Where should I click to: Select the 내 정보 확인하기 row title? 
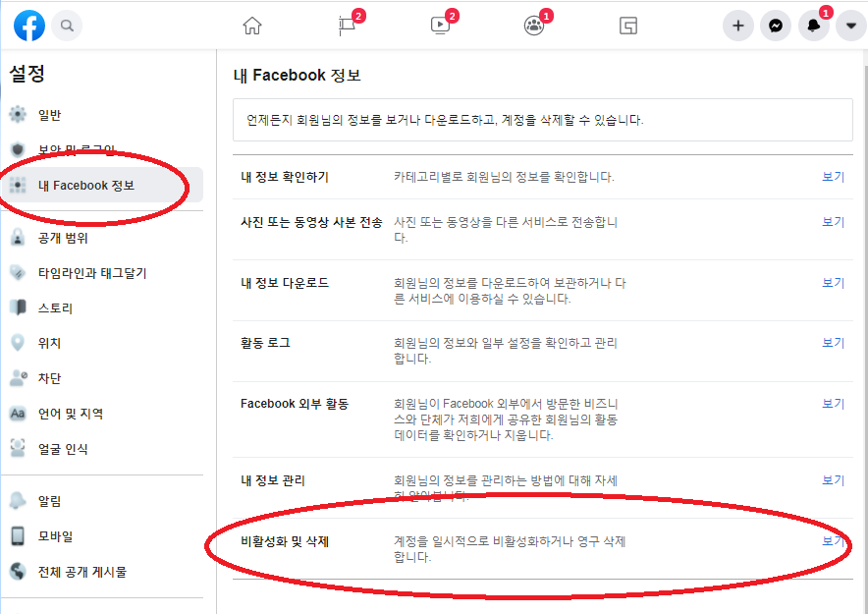[285, 177]
